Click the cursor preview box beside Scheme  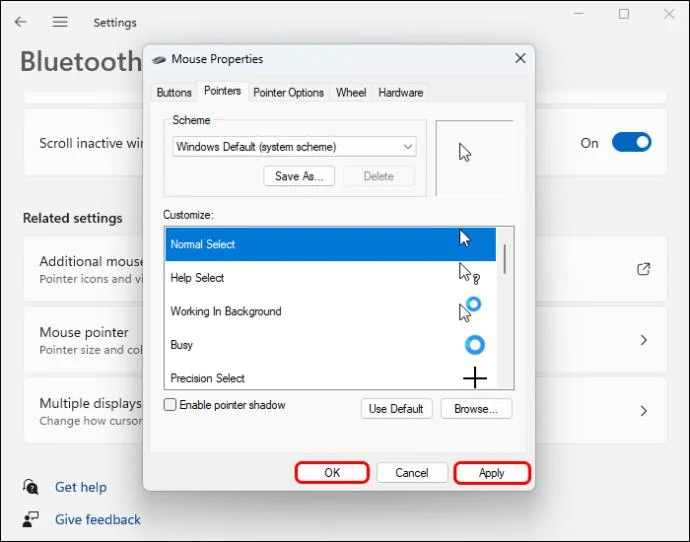click(474, 158)
